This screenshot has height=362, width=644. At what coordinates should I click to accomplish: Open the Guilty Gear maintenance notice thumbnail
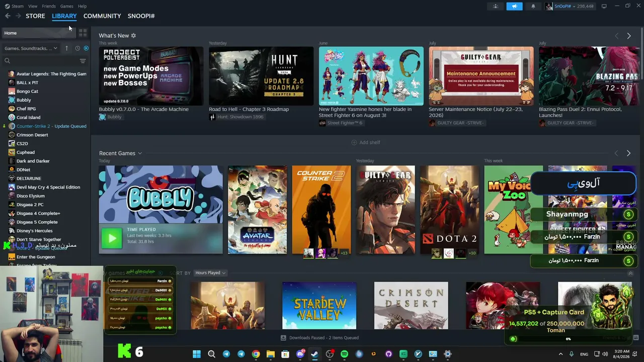pos(481,76)
